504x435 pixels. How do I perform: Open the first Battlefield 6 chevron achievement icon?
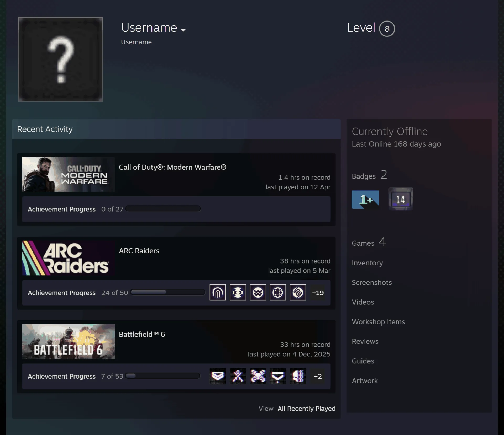pos(218,376)
